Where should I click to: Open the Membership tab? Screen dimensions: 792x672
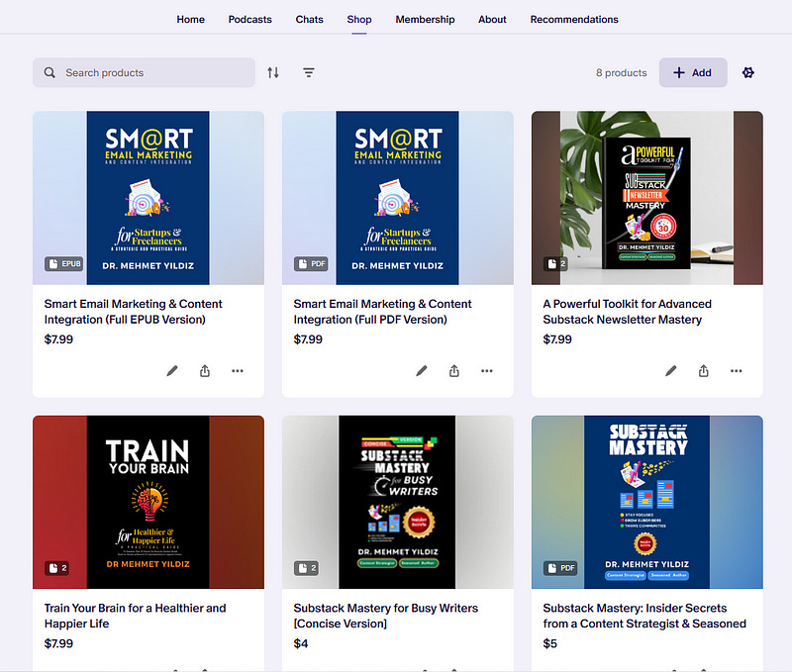tap(425, 19)
